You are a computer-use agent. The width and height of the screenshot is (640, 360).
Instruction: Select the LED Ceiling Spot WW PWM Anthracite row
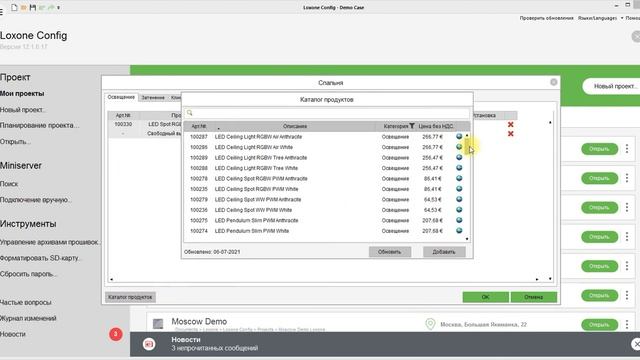coord(324,200)
